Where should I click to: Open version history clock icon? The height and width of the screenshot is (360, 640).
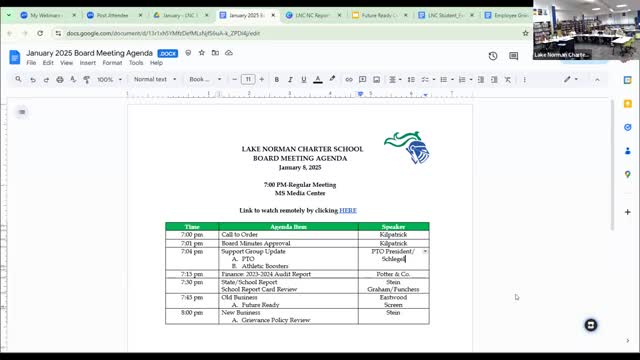[493, 56]
